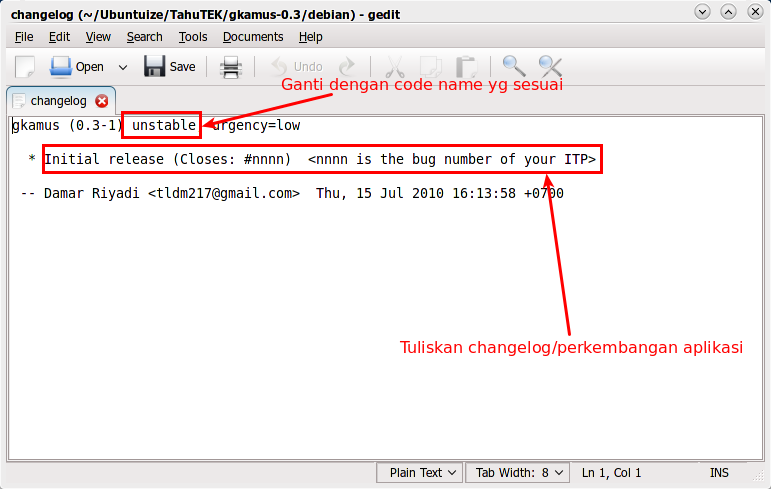Click the Paste clipboard icon
The height and width of the screenshot is (489, 771).
click(x=466, y=67)
